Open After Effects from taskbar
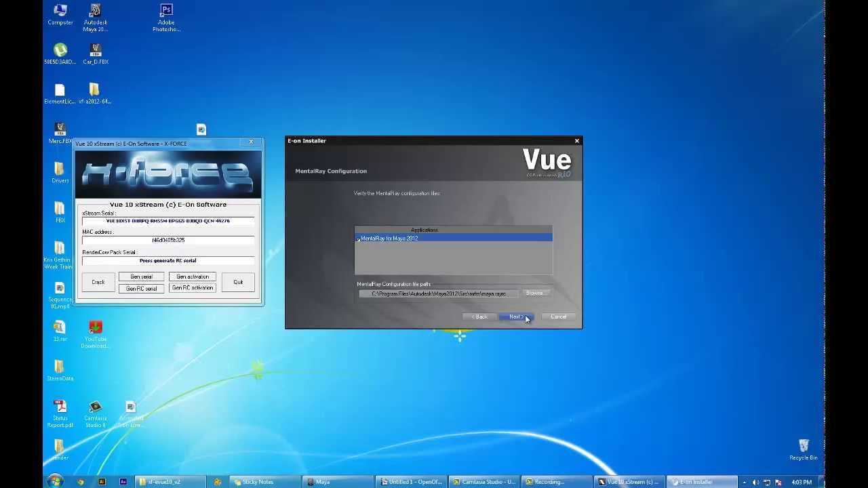 click(x=123, y=482)
